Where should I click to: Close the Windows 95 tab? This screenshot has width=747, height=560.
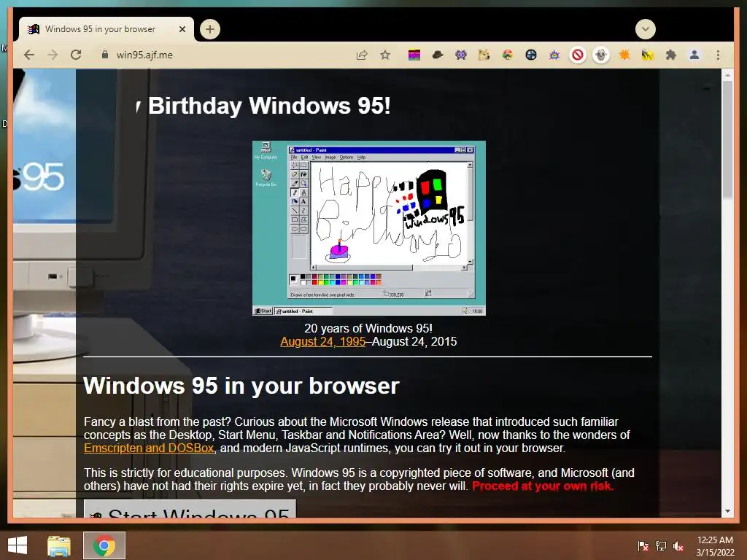pos(182,29)
